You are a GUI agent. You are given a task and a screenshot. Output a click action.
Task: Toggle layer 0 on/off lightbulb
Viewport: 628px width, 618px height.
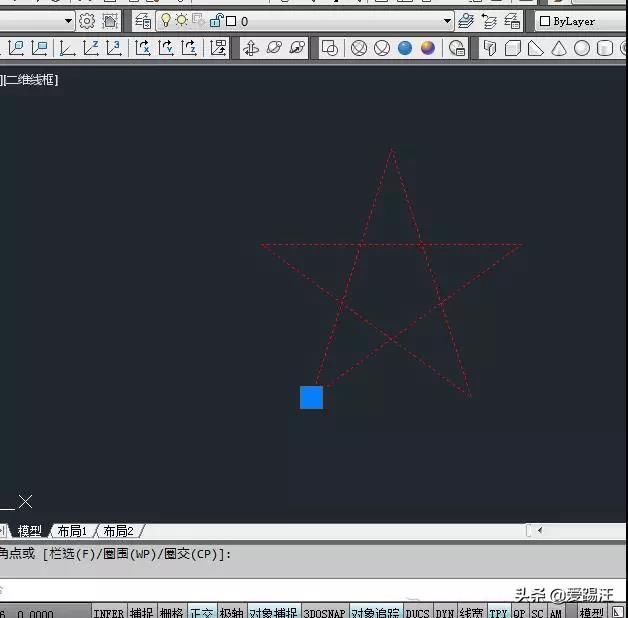click(x=165, y=20)
